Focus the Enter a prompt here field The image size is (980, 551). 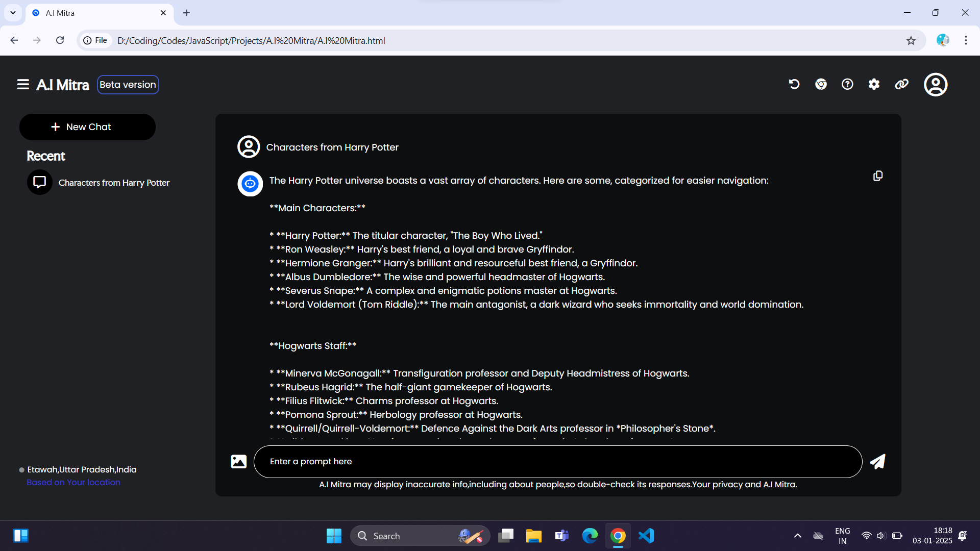pos(558,462)
